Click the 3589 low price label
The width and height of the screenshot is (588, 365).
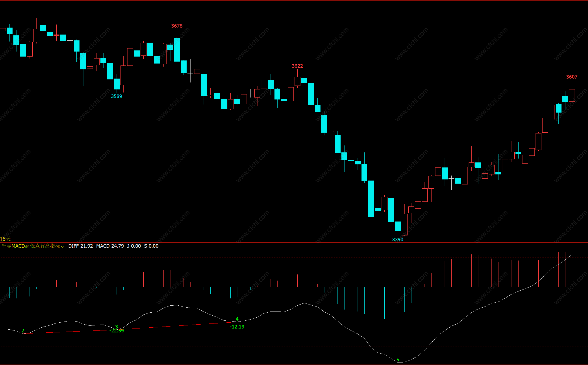116,96
